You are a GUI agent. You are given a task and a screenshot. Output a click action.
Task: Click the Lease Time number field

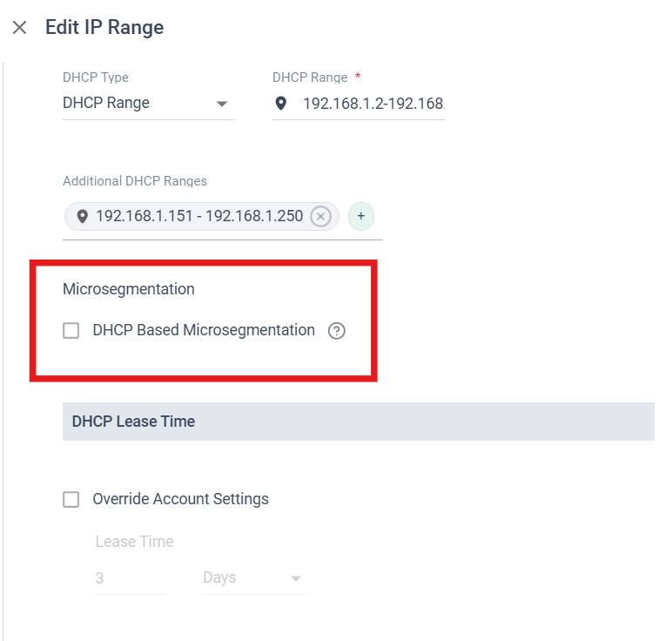pos(129,577)
